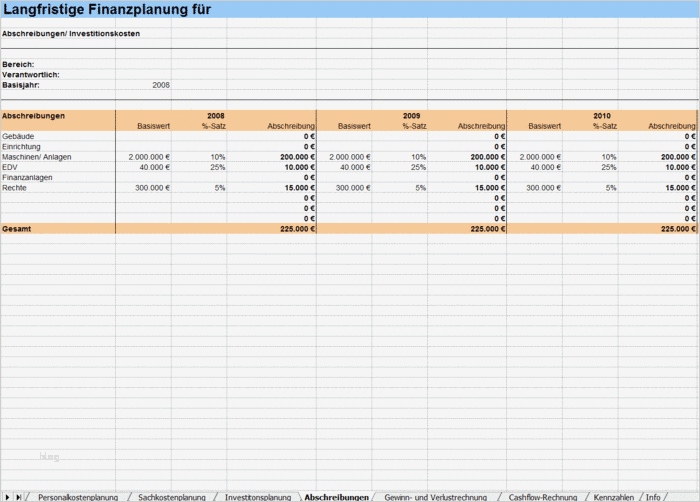The width and height of the screenshot is (700, 502).
Task: Select the 2010 Basiswert column header
Action: (544, 126)
